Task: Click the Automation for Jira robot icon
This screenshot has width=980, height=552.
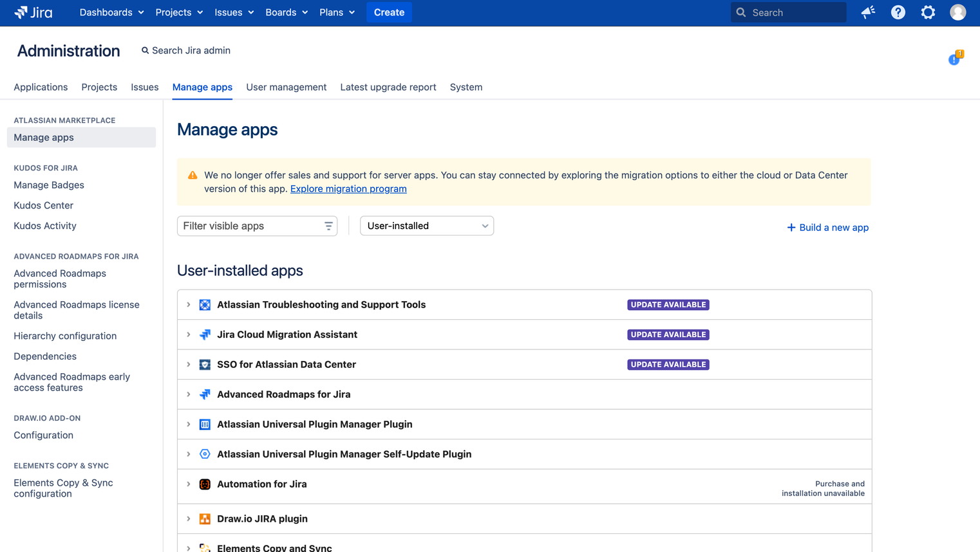Action: pos(204,484)
